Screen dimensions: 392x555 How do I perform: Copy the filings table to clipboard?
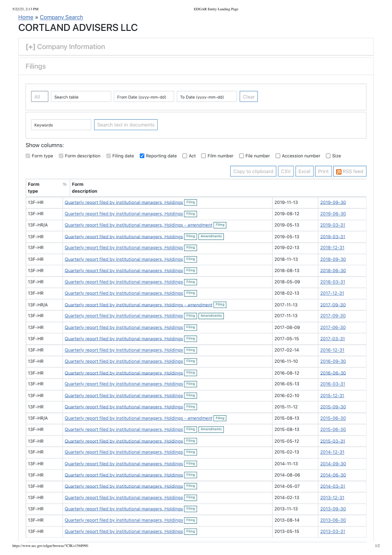[x=253, y=171]
